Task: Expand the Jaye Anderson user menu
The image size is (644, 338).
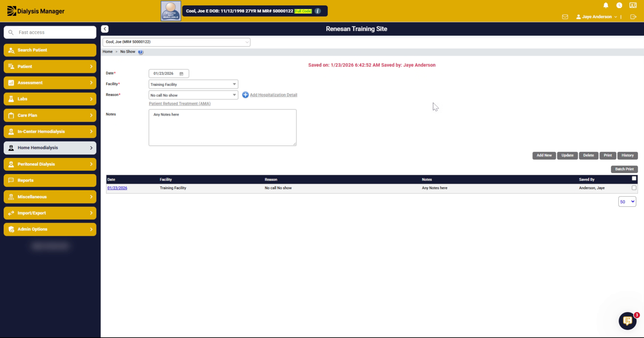Action: tap(596, 17)
